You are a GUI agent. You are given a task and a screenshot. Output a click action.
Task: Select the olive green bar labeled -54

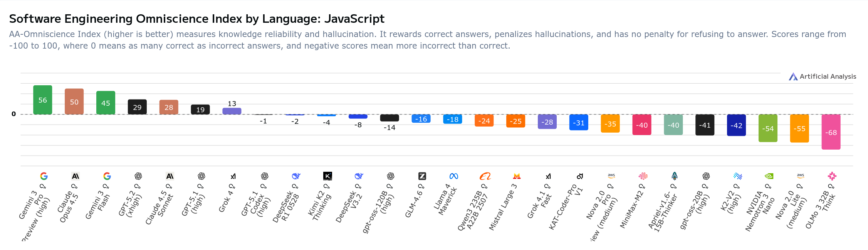(x=767, y=128)
